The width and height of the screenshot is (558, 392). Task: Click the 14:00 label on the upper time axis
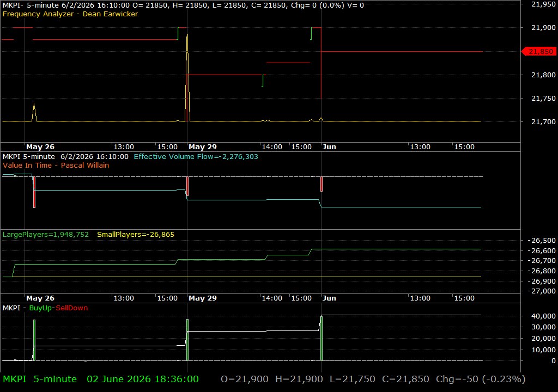click(x=272, y=147)
